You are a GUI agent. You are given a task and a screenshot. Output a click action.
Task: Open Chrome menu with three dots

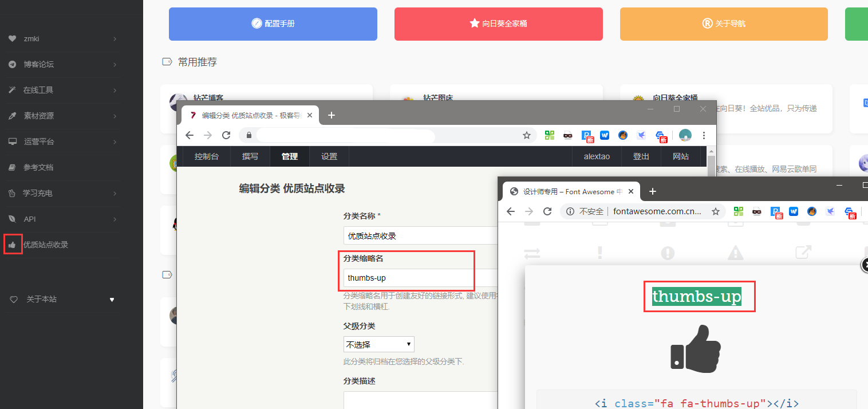tap(704, 135)
